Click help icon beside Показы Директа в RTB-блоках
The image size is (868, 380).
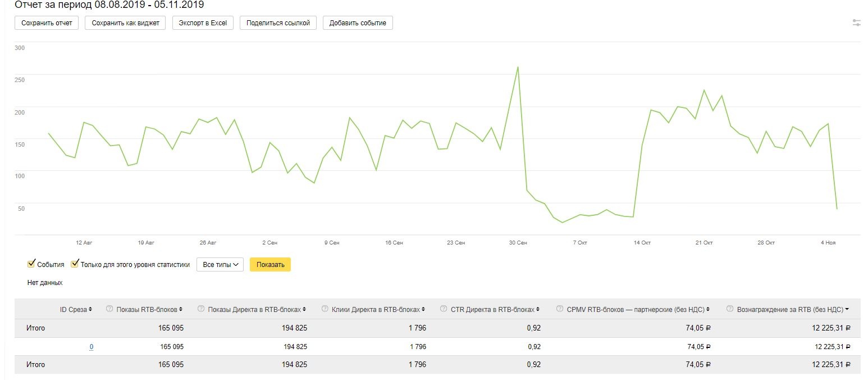(200, 309)
